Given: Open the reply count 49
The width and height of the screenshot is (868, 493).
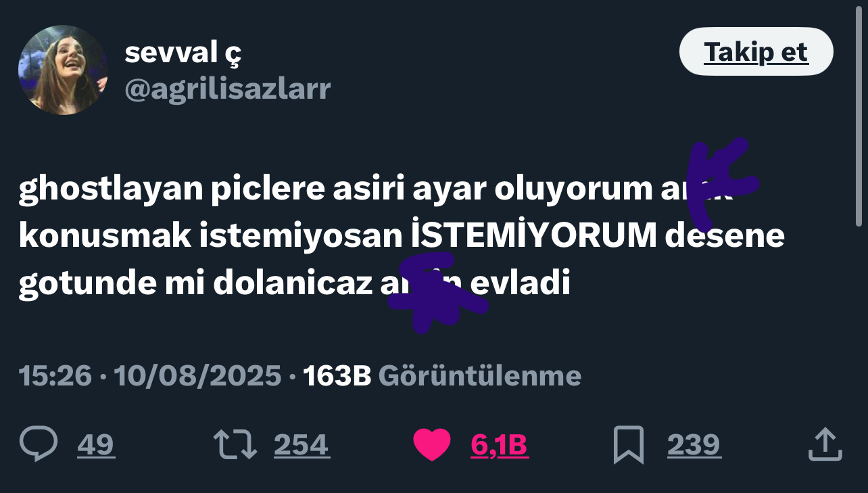Looking at the screenshot, I should click(x=96, y=445).
